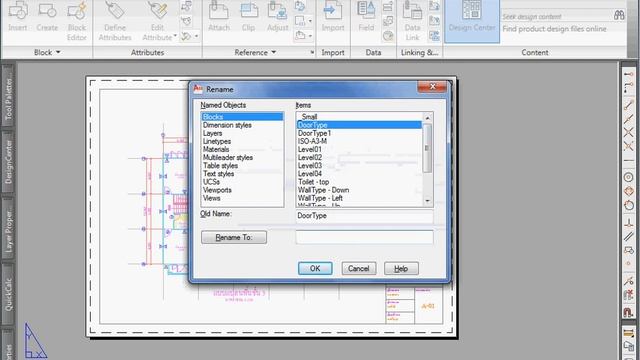Image resolution: width=640 pixels, height=360 pixels.
Task: Open the DesignCenter side tab
Action: (8, 162)
